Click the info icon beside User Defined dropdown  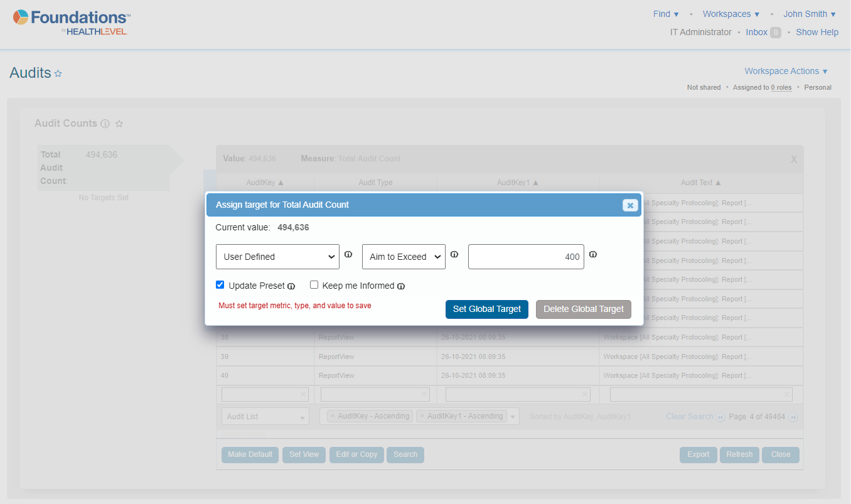click(x=348, y=255)
